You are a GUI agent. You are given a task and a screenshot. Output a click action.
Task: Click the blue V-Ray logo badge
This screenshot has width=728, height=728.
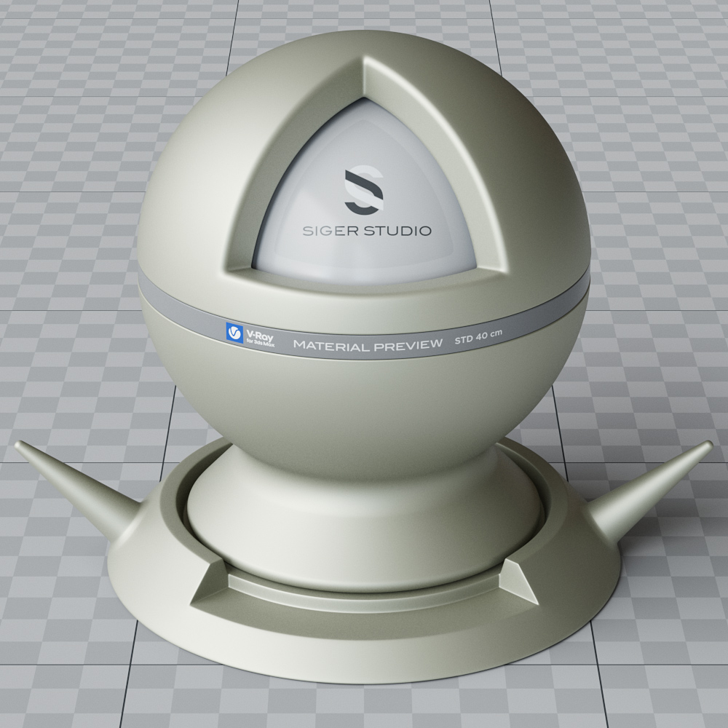click(x=234, y=333)
